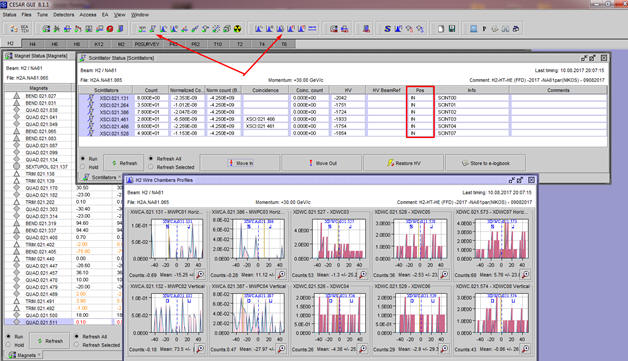Switch to the POSURVEY tab
Image resolution: width=628 pixels, height=361 pixels.
tap(147, 44)
